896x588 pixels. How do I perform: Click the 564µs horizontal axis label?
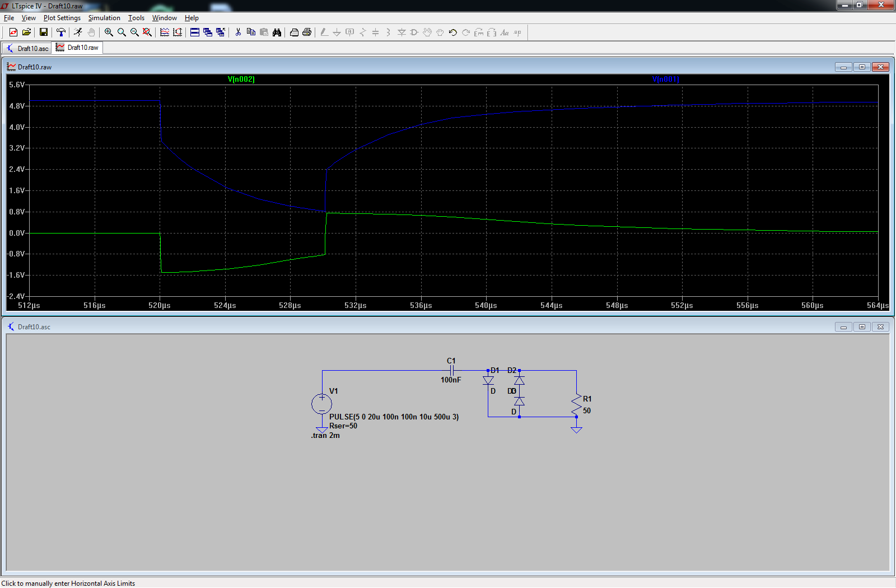point(878,305)
